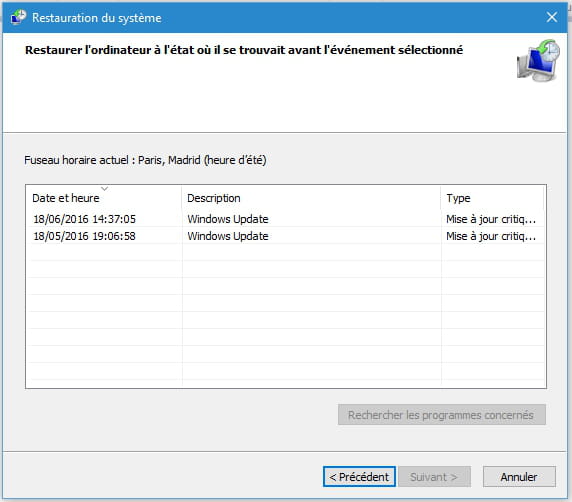Click the System Restore title bar icon

tap(18, 17)
